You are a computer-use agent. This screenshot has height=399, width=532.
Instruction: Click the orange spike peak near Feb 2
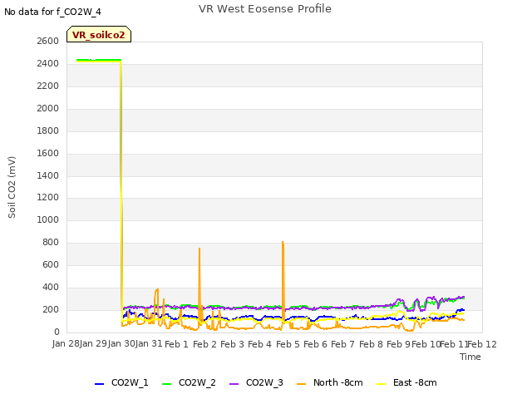click(199, 249)
